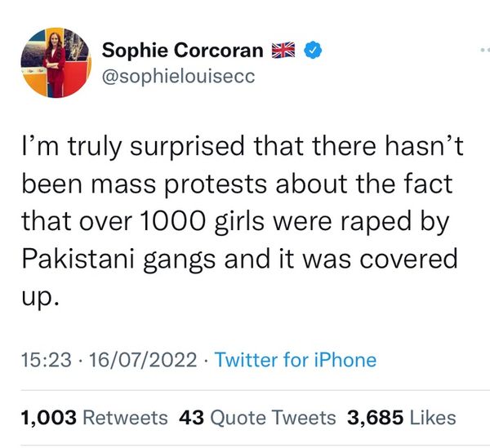Click the Union Jack flag emoji
This screenshot has width=490, height=448.
(x=283, y=50)
